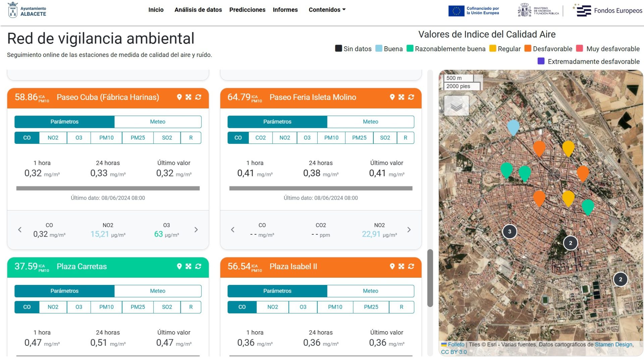Click the station list vertical scrollbar
Screen dimensions: 644x360
(430, 278)
